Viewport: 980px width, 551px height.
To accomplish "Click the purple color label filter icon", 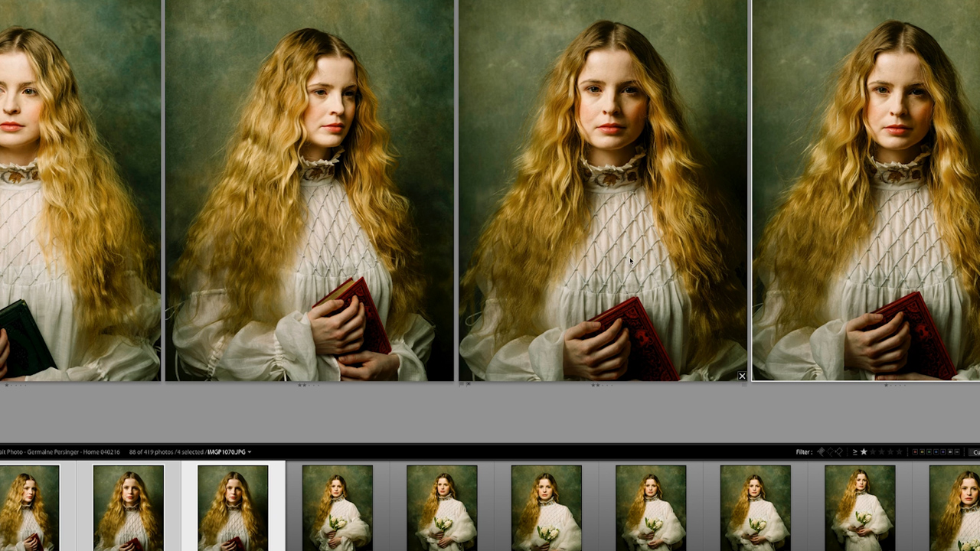I will pos(943,452).
